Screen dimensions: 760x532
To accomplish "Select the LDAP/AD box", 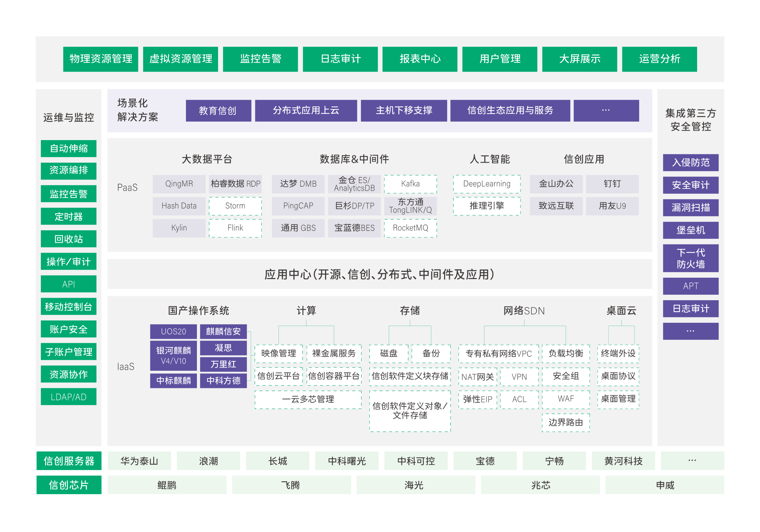I will pos(69,397).
